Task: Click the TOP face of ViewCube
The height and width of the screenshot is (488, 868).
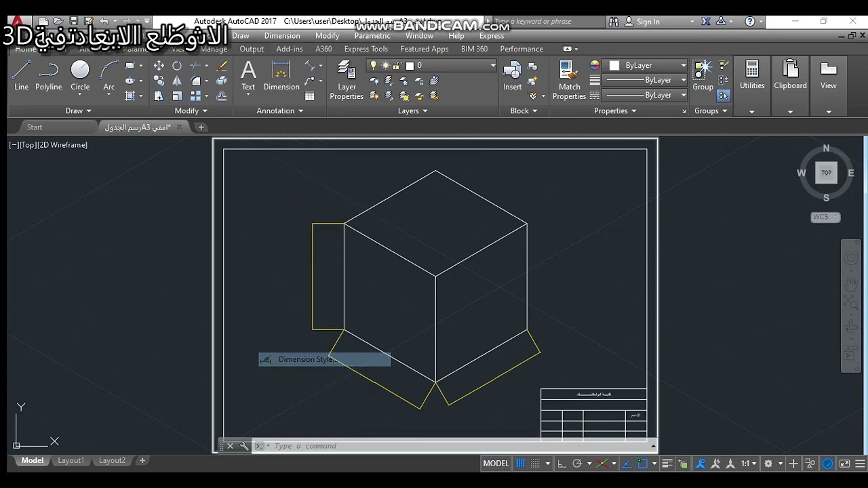Action: 826,173
